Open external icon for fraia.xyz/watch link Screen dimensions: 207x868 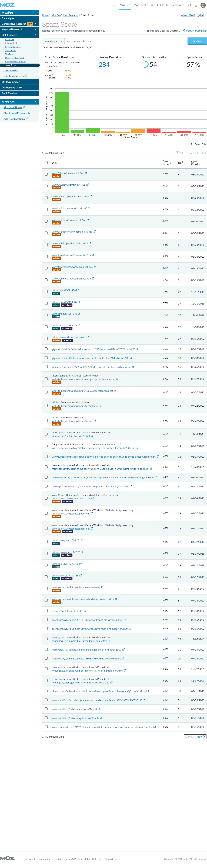coord(85,611)
